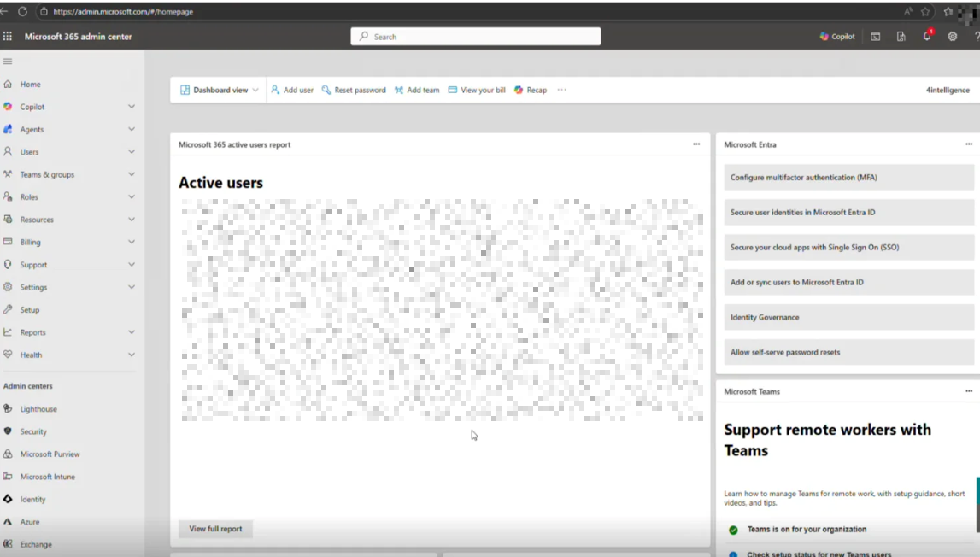Click the Identity diamond icon
The width and height of the screenshot is (980, 557).
tap(8, 499)
